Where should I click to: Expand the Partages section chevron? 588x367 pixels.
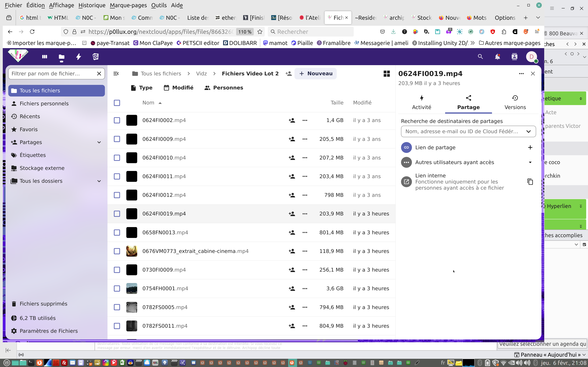coord(99,142)
